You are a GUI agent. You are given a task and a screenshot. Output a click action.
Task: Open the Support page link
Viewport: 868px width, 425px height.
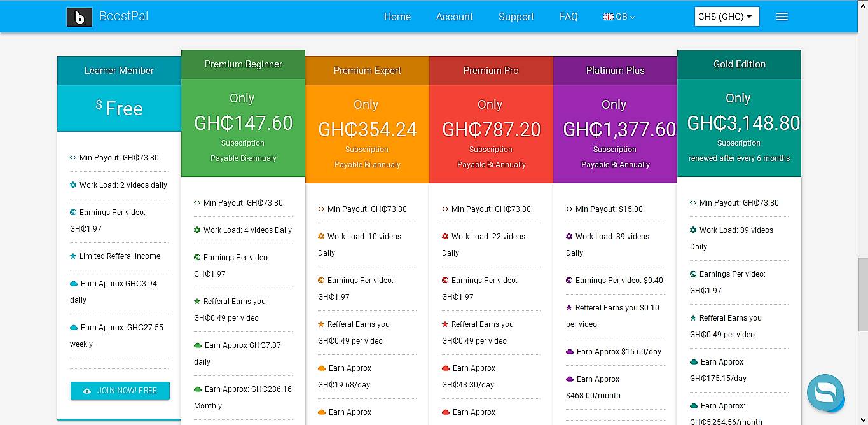pos(516,17)
